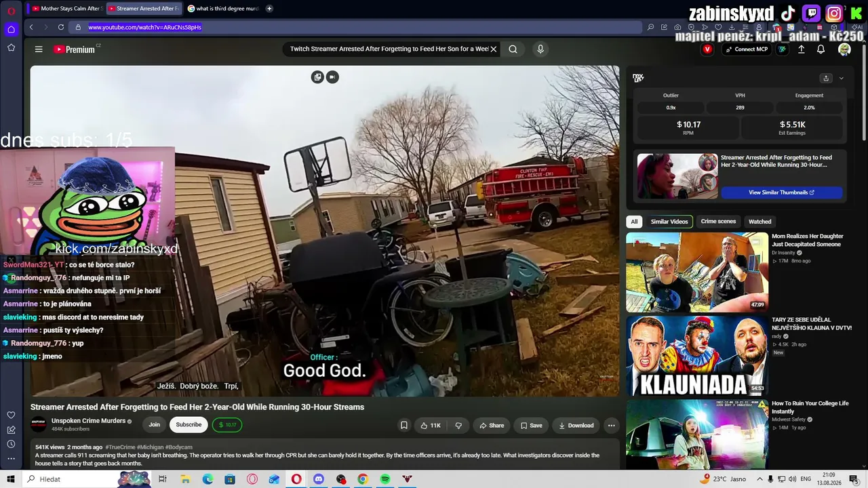Open the Opera sidebar heart icon

[x=11, y=415]
